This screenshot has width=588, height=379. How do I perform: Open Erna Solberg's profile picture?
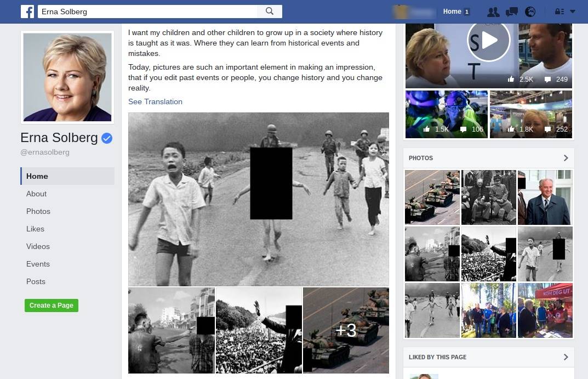pyautogui.click(x=67, y=77)
